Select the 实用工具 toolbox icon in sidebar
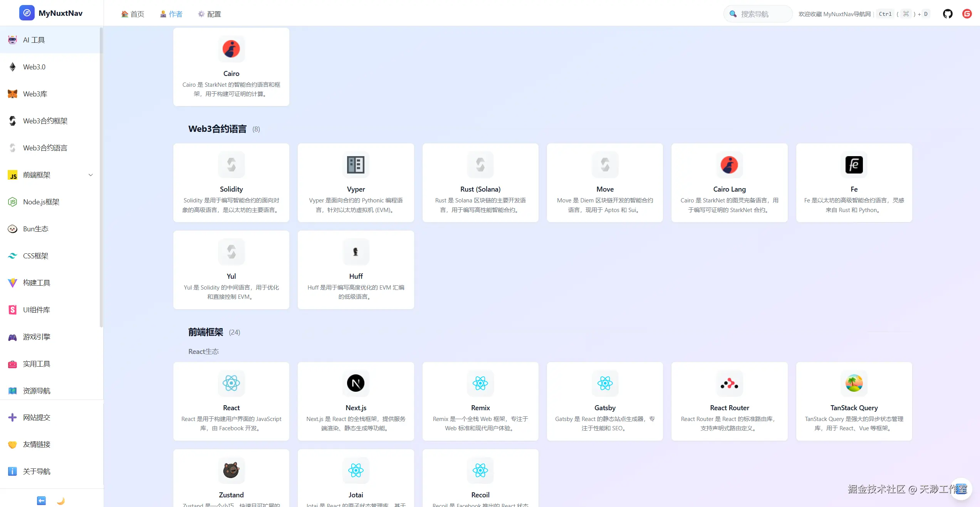This screenshot has width=980, height=507. pyautogui.click(x=13, y=364)
